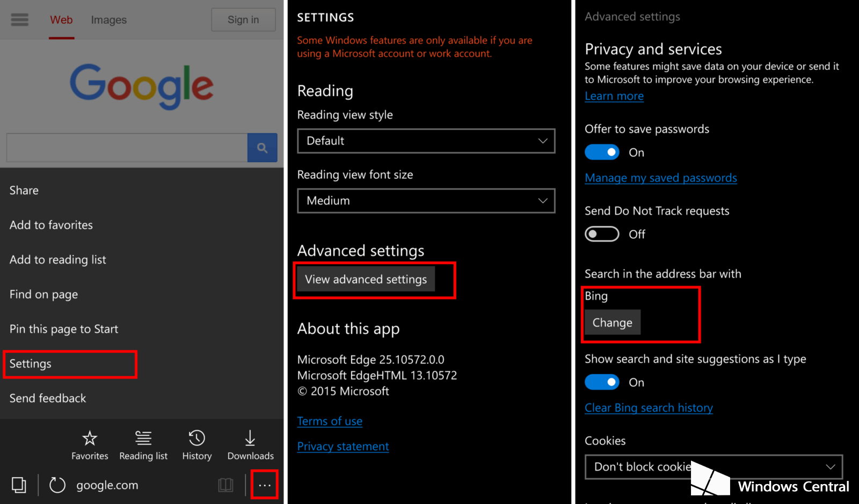Click the google.com address bar
The image size is (859, 504).
(x=107, y=485)
